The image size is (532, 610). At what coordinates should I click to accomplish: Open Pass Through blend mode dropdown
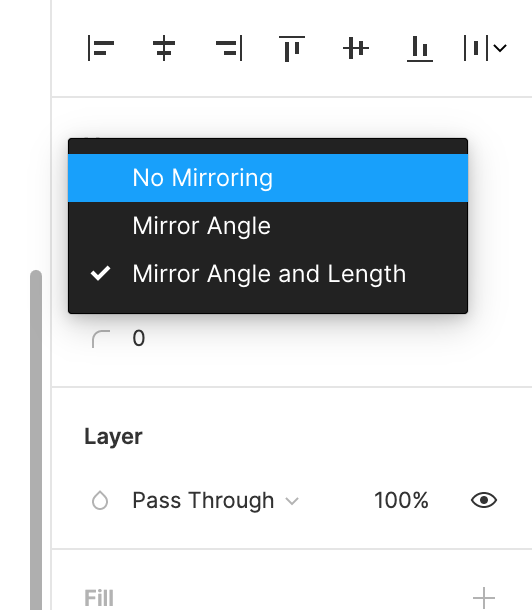[x=215, y=500]
